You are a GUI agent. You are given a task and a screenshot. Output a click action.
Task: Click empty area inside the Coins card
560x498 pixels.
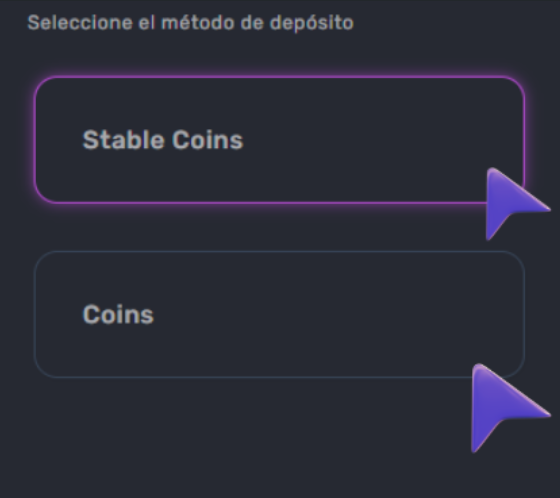[321, 314]
